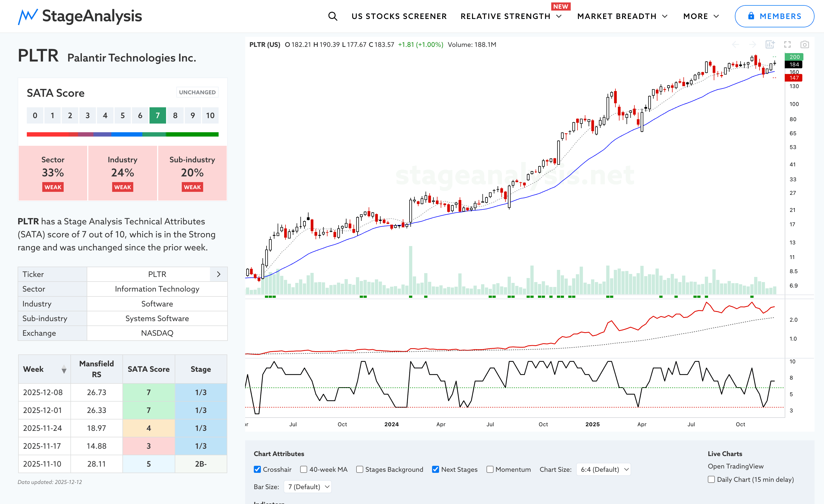Viewport: 824px width, 504px height.
Task: Open the Chart Size dropdown
Action: [x=604, y=469]
